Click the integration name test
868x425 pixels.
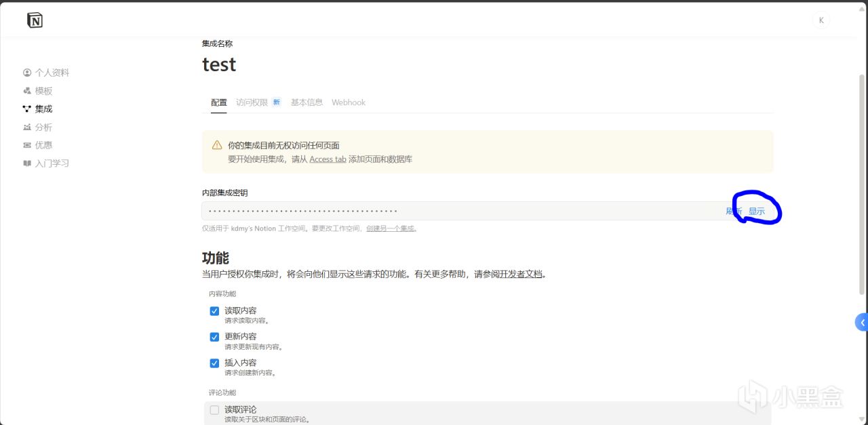pyautogui.click(x=219, y=64)
